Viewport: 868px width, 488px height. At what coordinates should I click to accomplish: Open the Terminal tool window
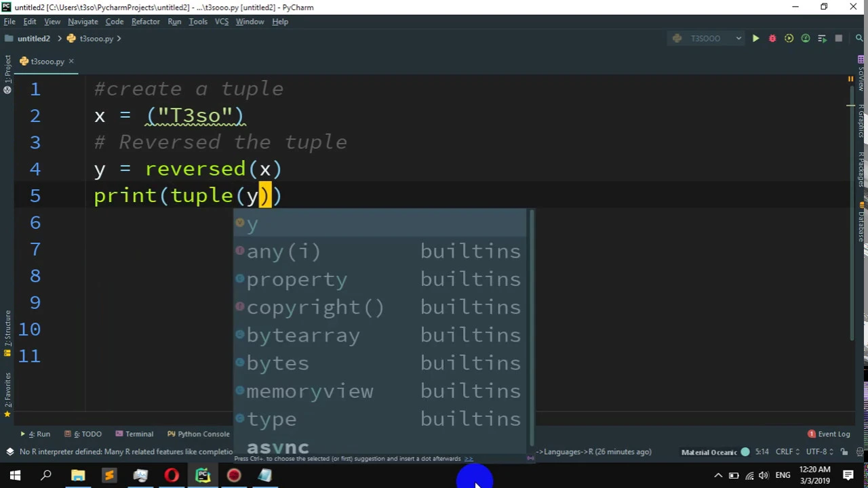[x=134, y=434]
